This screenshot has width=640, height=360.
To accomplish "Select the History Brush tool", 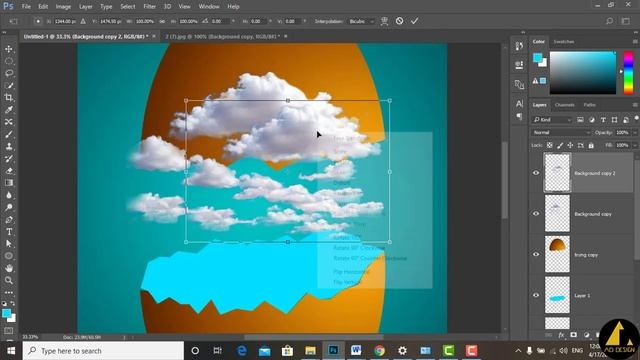I will point(9,159).
